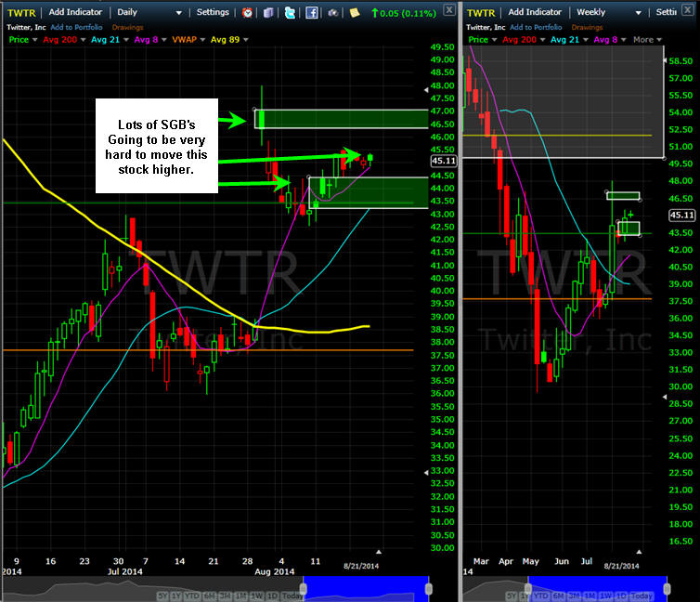Screen dimensions: 700x602
Task: Jump to Today on Weekly chart
Action: click(642, 595)
